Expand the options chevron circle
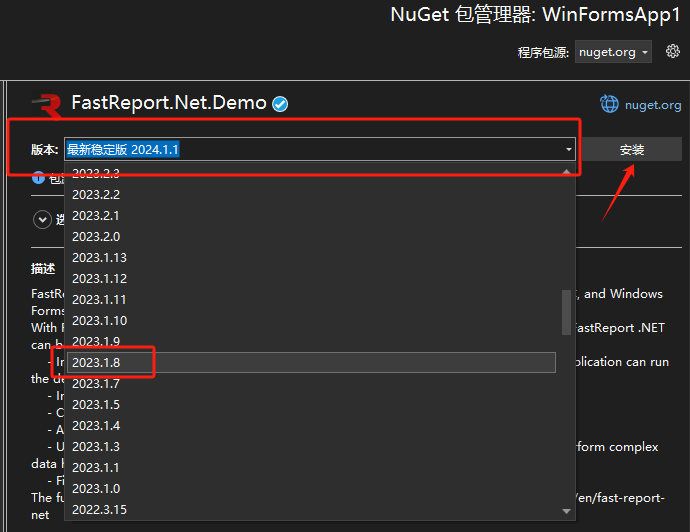This screenshot has height=532, width=690. (x=42, y=219)
